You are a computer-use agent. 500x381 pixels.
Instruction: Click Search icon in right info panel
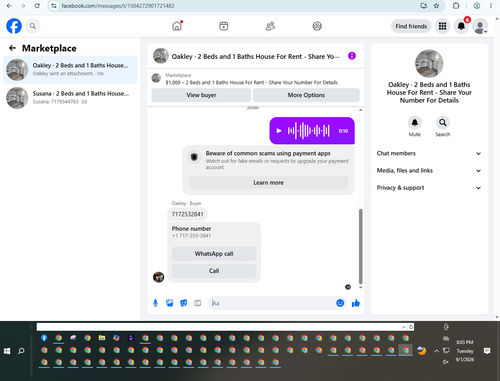443,123
